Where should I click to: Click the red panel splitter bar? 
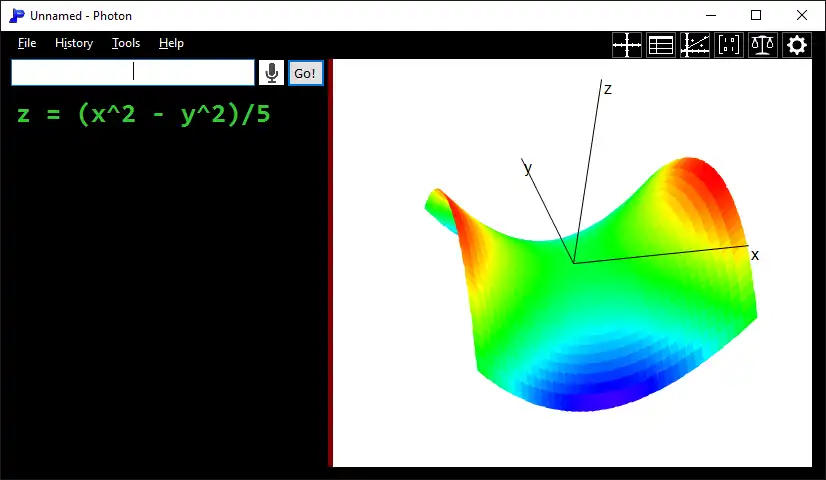coord(330,263)
